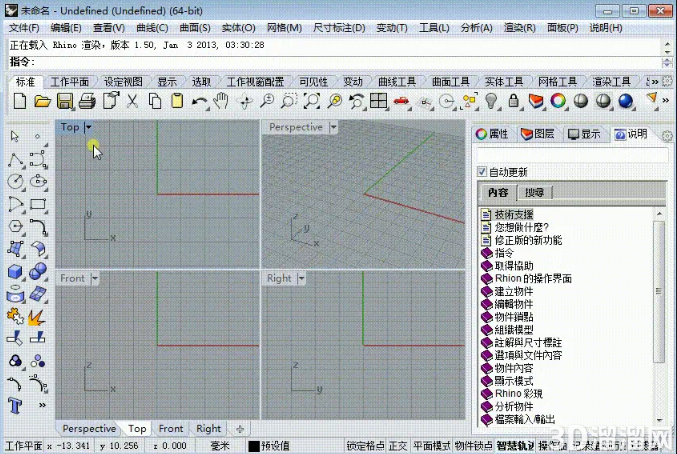Select the Front viewport tab at bottom
The image size is (677, 454).
(x=171, y=429)
